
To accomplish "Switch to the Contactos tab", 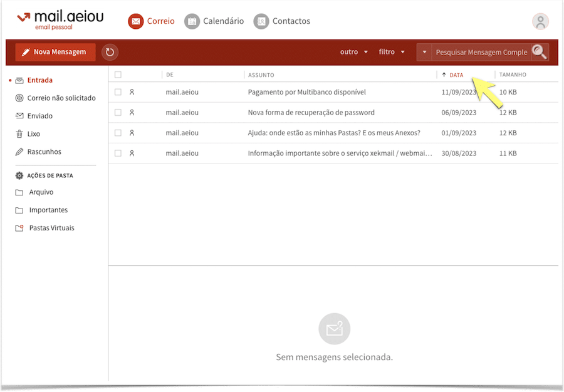I will (x=282, y=21).
